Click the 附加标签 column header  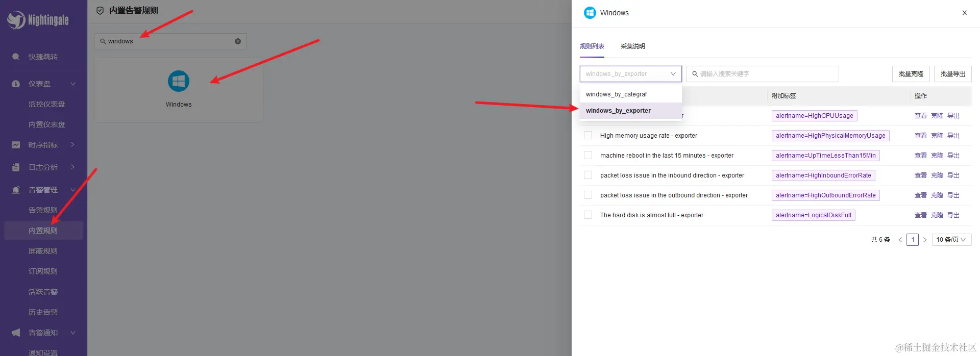tap(783, 96)
